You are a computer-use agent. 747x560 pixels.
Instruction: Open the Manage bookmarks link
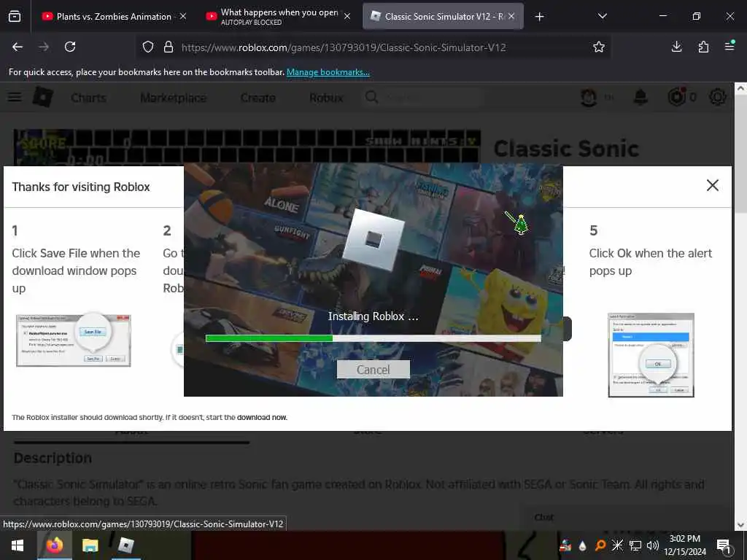pyautogui.click(x=328, y=72)
